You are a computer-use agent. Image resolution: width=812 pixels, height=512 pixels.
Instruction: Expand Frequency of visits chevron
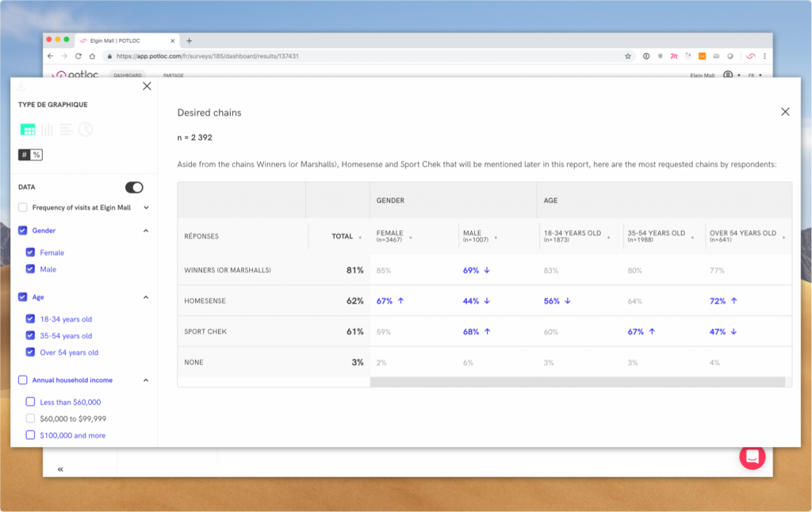click(146, 208)
